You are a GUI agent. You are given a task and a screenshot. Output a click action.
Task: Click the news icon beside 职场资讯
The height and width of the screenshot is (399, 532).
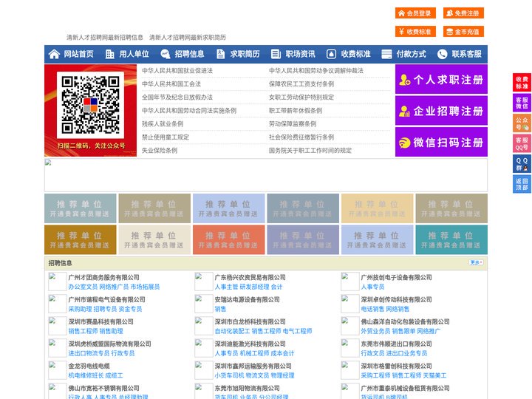(x=276, y=54)
